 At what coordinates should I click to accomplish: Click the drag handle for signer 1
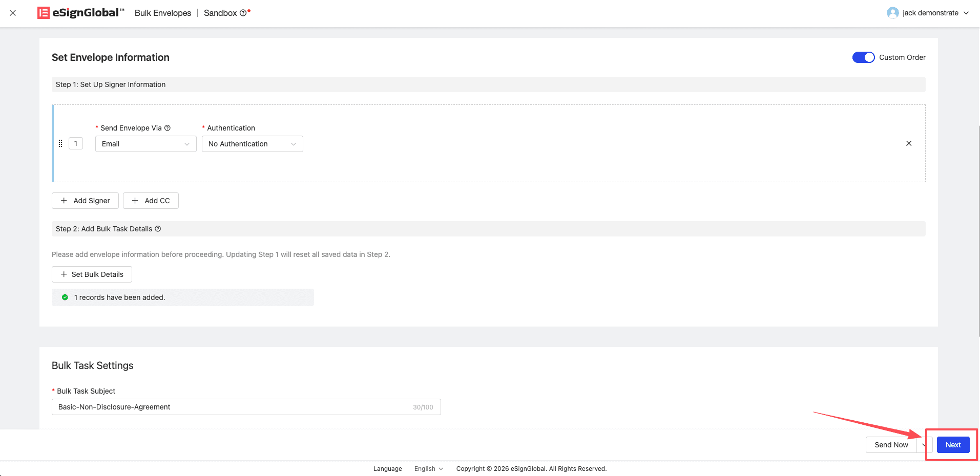tap(60, 144)
